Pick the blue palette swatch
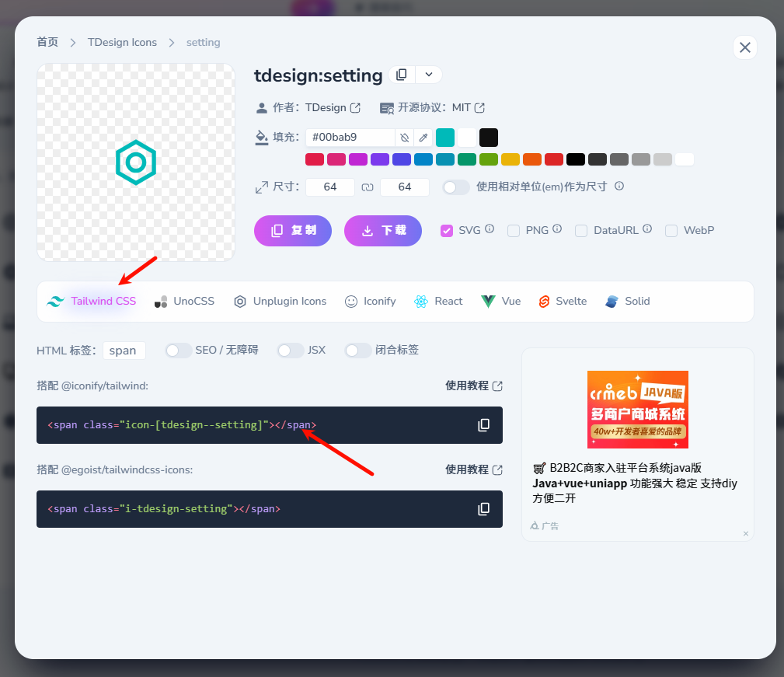The height and width of the screenshot is (677, 784). pyautogui.click(x=423, y=159)
